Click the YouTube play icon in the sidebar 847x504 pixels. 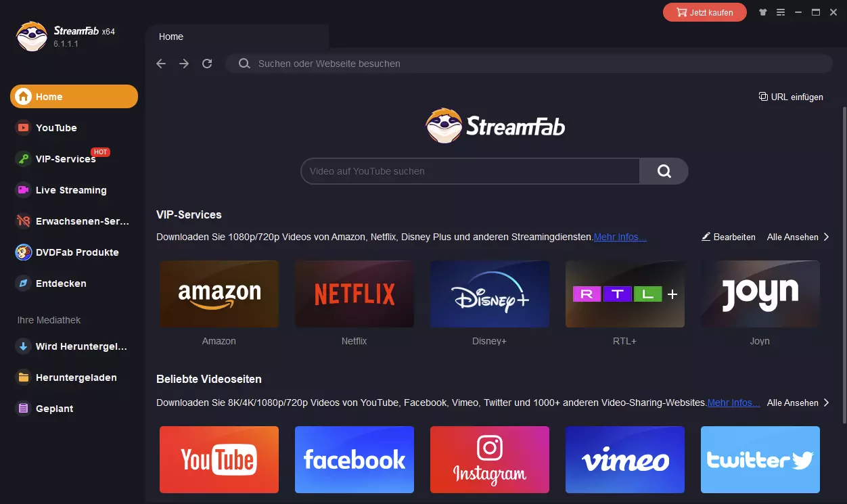point(24,128)
